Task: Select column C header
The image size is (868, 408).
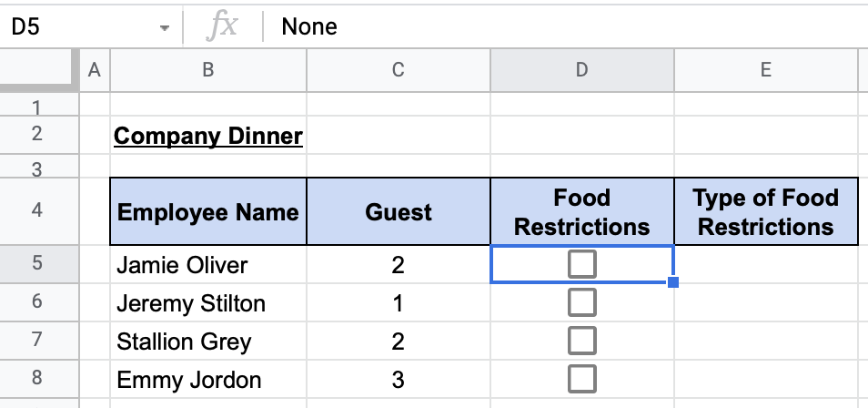Action: [x=398, y=69]
